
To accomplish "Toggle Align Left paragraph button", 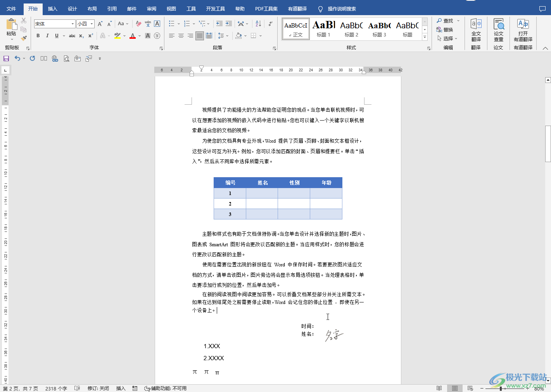I will (172, 36).
